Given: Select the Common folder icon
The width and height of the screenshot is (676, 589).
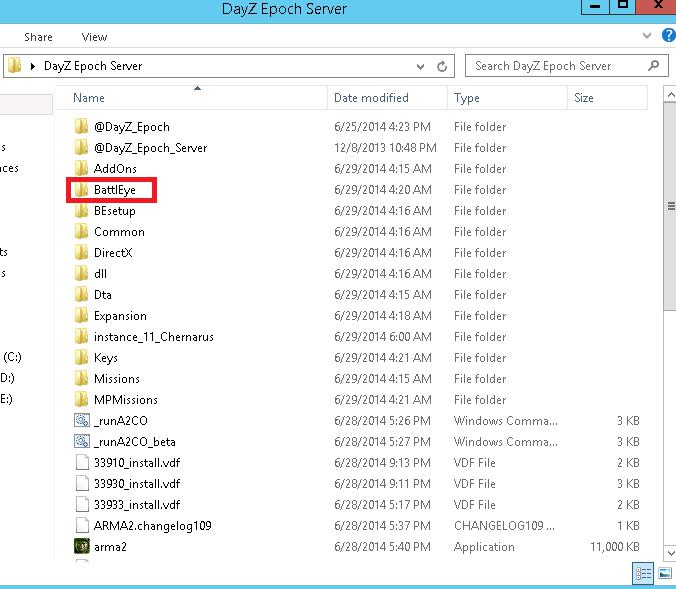Looking at the screenshot, I should click(81, 232).
